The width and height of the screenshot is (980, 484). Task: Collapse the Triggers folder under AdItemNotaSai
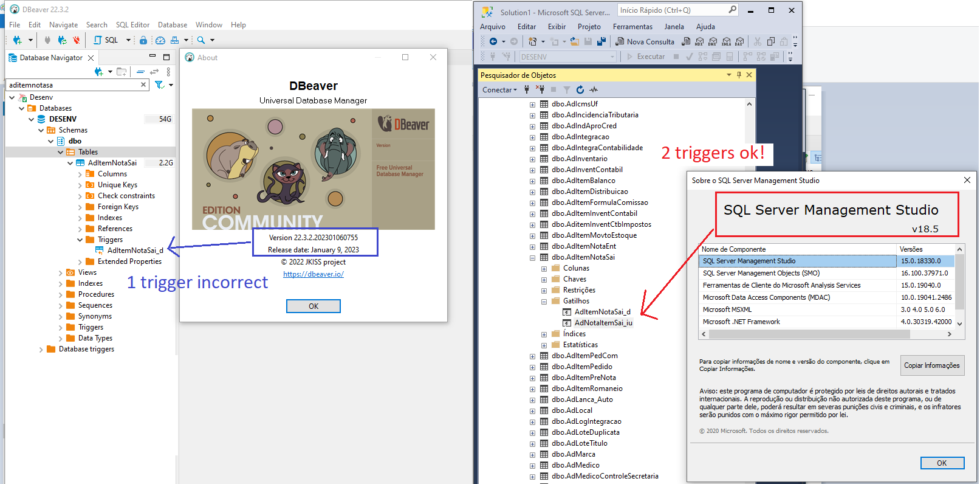[80, 240]
